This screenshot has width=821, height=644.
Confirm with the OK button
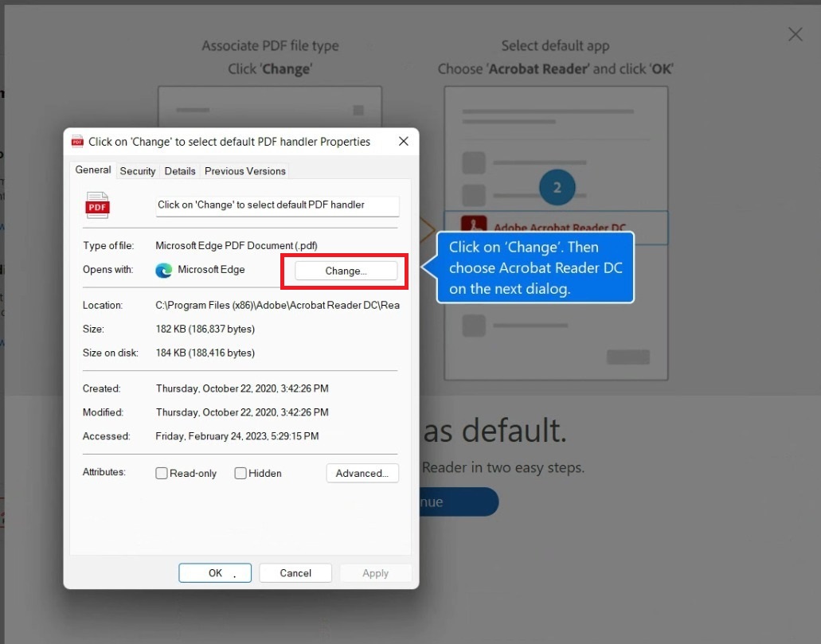pos(215,573)
